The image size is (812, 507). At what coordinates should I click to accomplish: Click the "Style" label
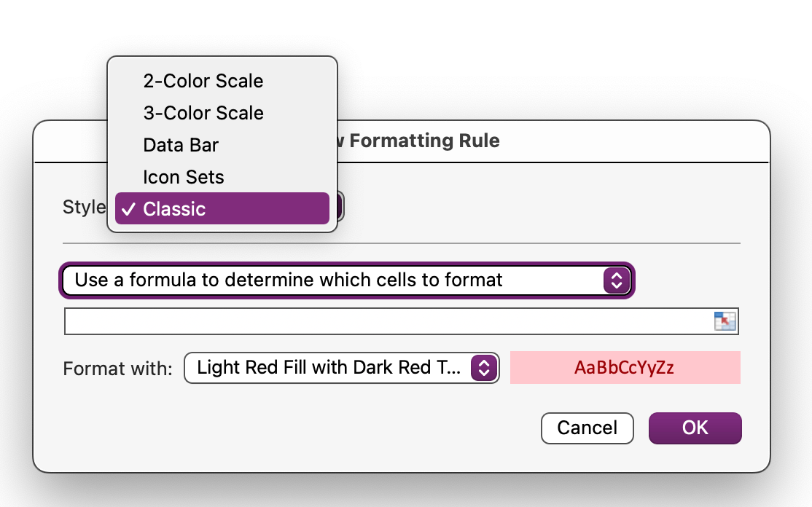pos(84,207)
